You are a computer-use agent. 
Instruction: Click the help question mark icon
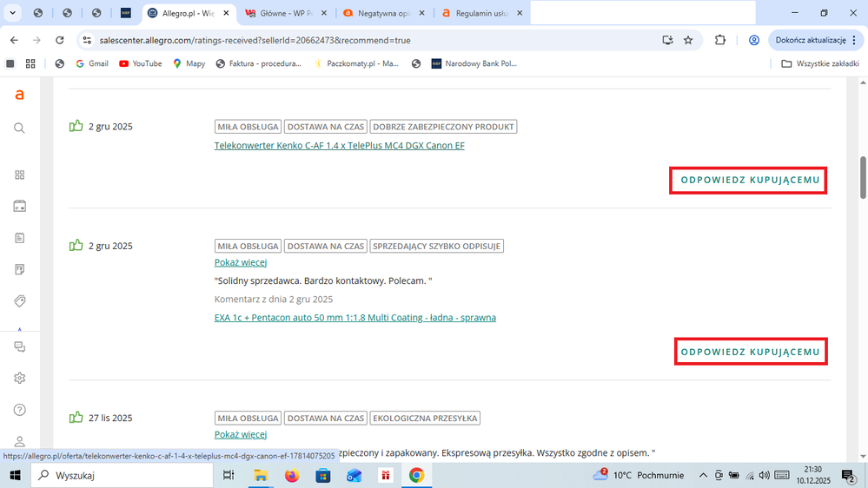(19, 410)
